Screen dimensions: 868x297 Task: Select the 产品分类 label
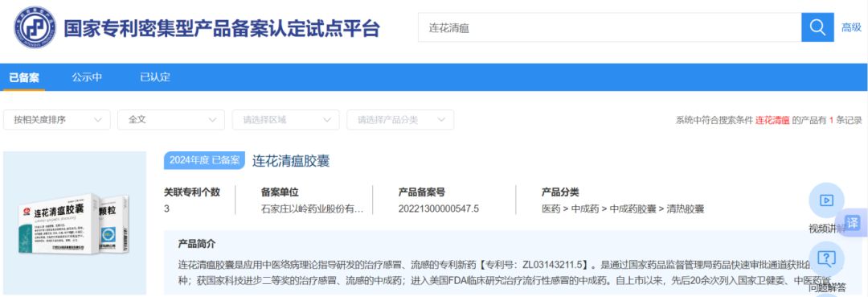pyautogui.click(x=560, y=192)
